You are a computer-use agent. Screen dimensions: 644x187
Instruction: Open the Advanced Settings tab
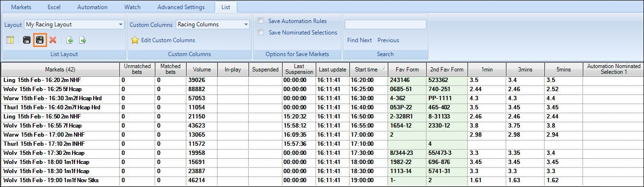tap(181, 7)
